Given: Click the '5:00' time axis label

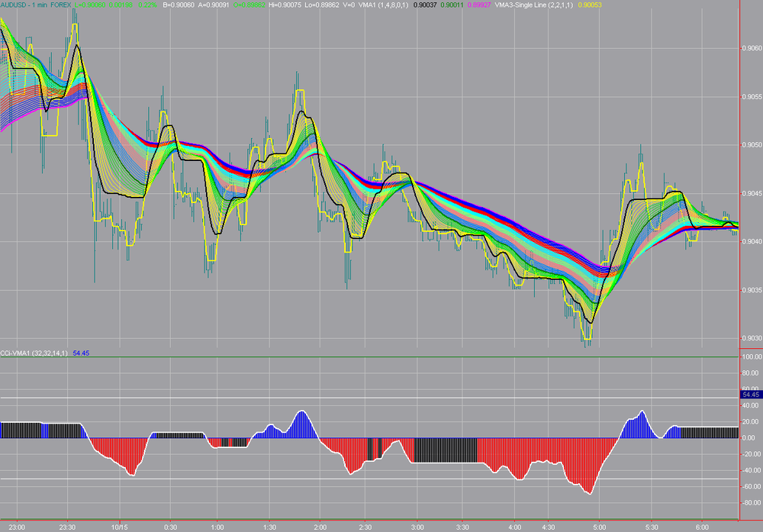Looking at the screenshot, I should (x=600, y=527).
